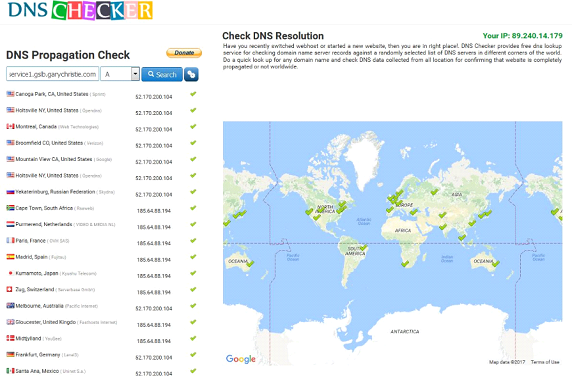Click the map checkmark on South America

click(364, 248)
